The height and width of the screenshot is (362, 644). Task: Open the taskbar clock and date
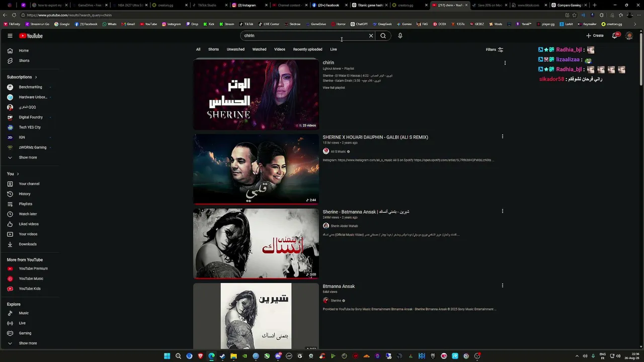(x=631, y=356)
